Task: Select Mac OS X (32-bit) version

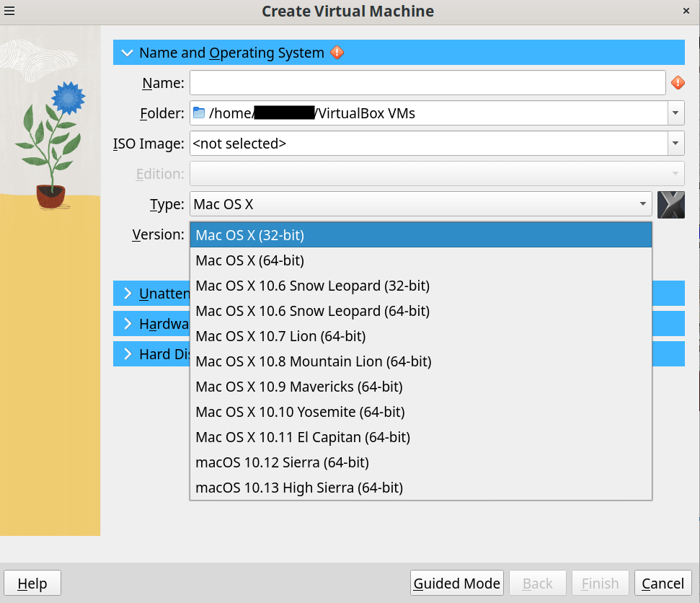Action: coord(420,235)
